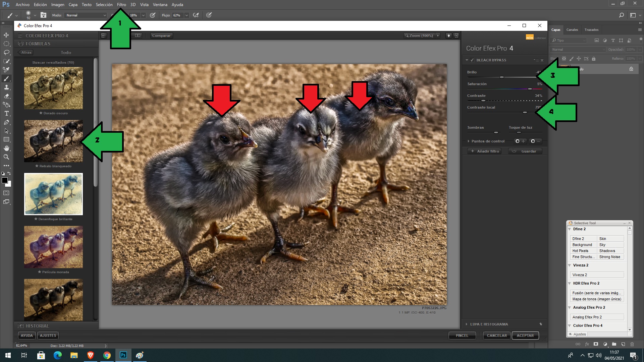Select the Zoom tool
Screen dimensions: 644x362
(6, 157)
